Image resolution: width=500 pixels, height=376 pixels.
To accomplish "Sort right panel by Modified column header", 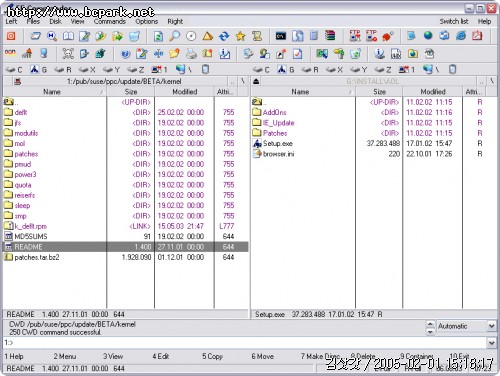I will pos(433,91).
